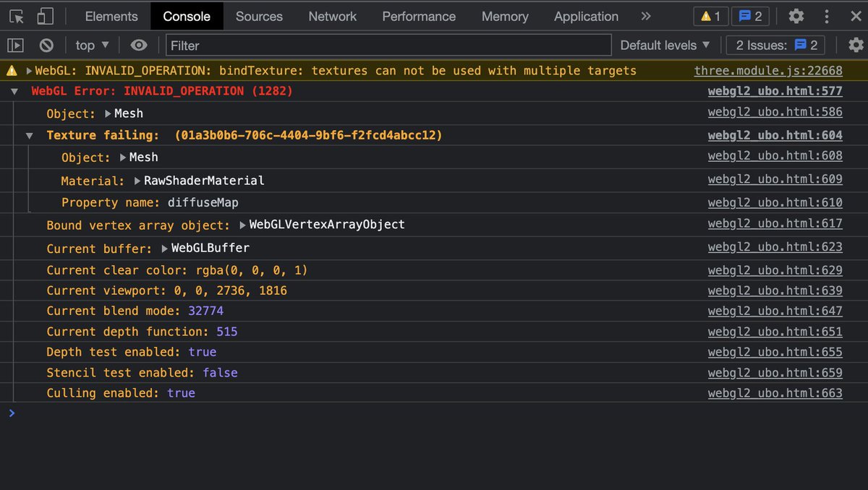Expand the WebGL INVALID_OPERATION warning message
This screenshot has width=868, height=490.
tap(29, 71)
